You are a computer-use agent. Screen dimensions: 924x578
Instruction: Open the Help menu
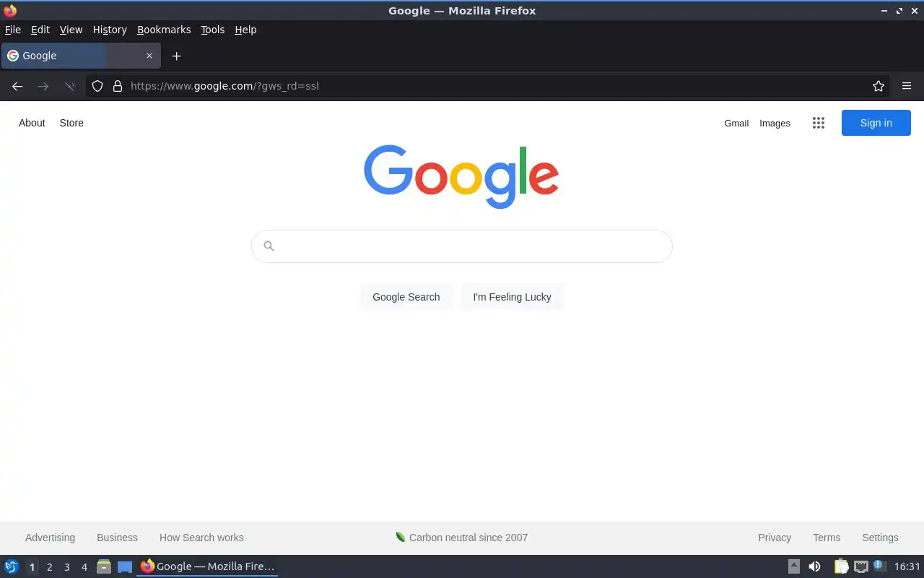(245, 30)
